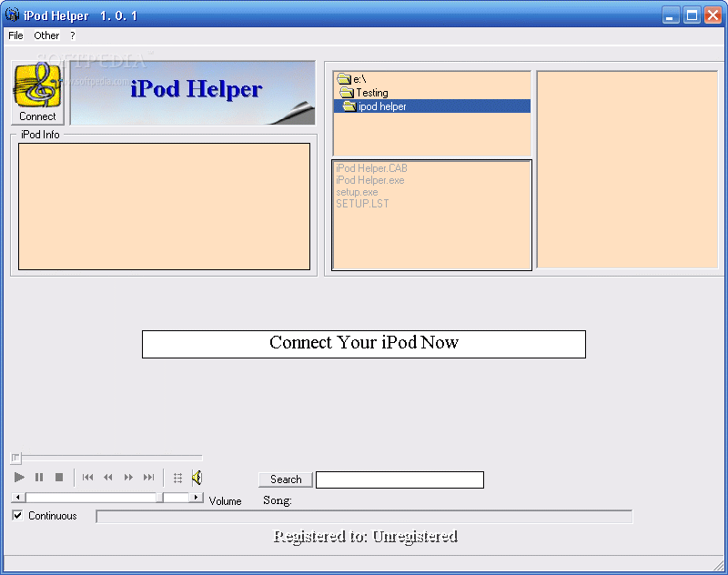Stop the playback
The image size is (728, 575).
59,478
